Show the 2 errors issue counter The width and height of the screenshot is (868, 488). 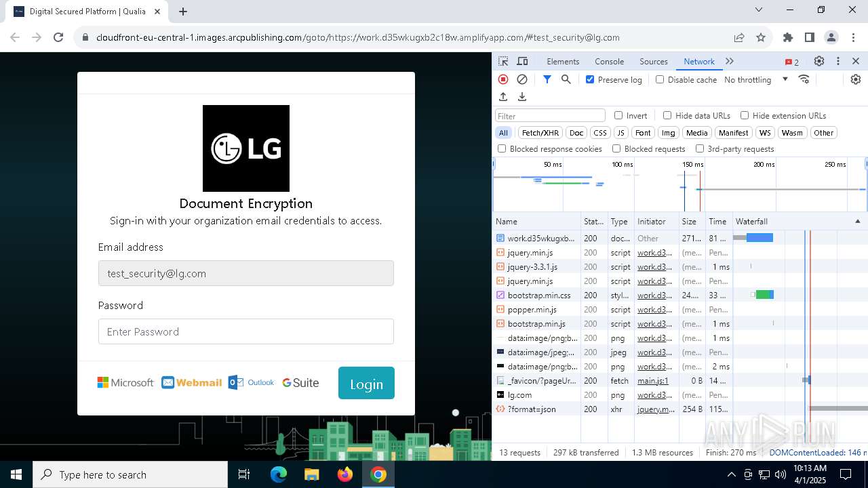pos(792,62)
